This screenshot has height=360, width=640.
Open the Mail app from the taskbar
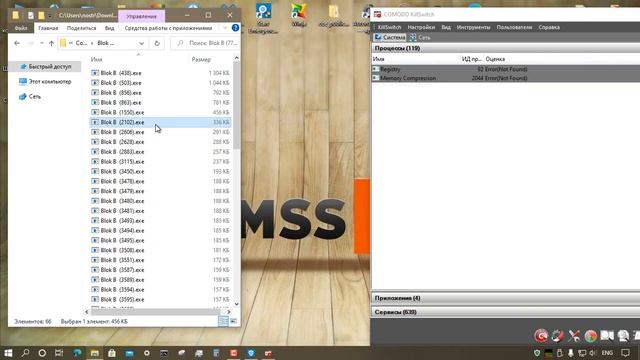click(129, 353)
